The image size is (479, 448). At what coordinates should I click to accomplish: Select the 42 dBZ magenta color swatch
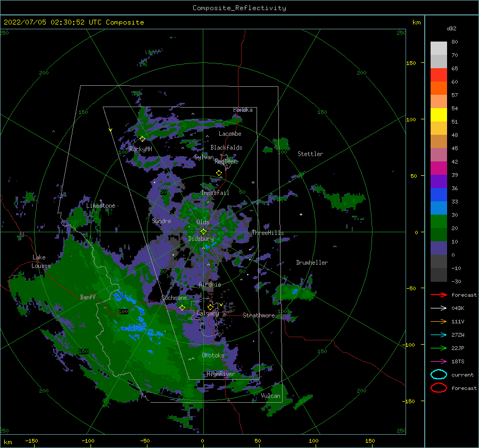pyautogui.click(x=439, y=168)
